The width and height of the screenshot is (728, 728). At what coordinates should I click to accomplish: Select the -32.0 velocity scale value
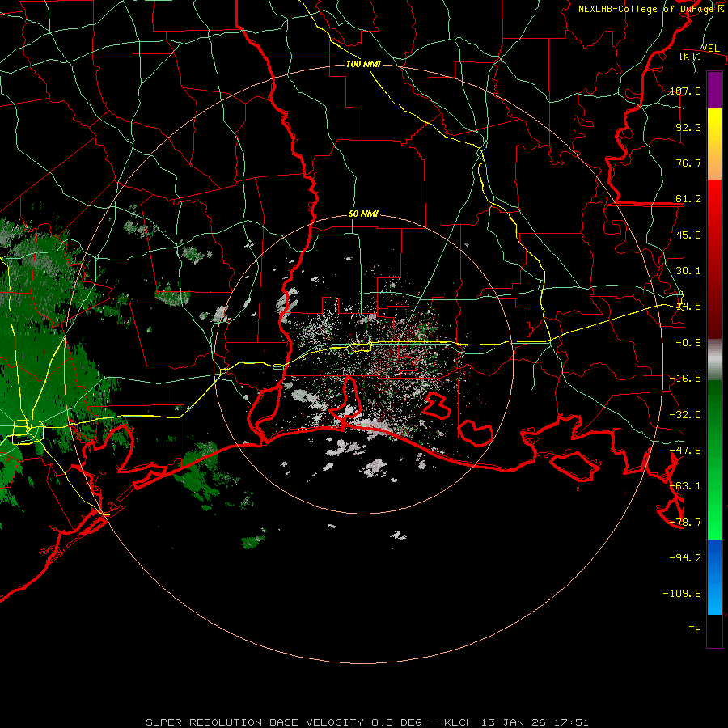(685, 415)
